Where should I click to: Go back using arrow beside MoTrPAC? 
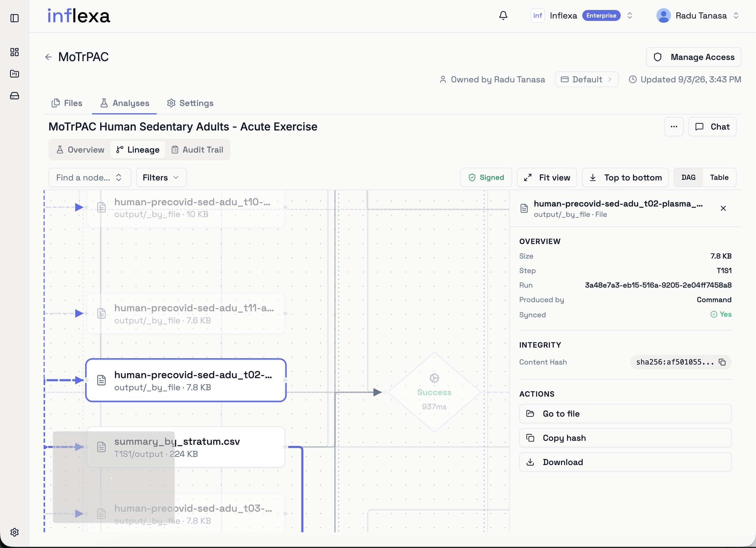pos(48,57)
